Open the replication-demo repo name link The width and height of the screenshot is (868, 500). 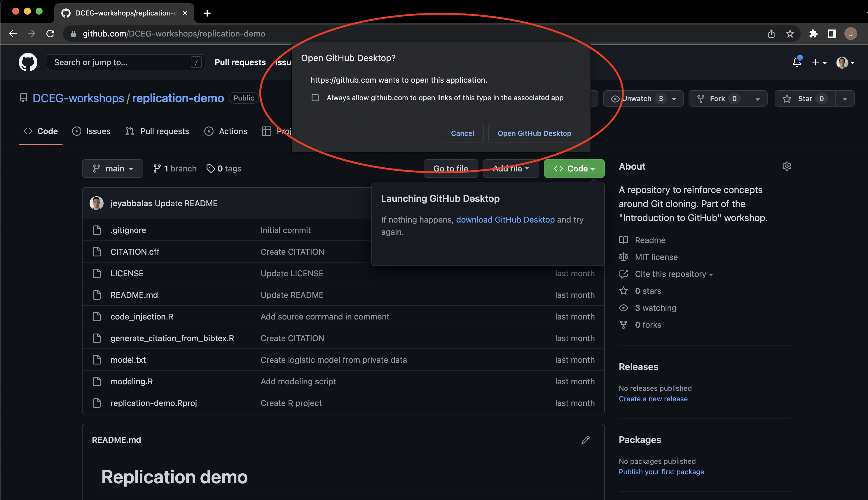pos(178,98)
